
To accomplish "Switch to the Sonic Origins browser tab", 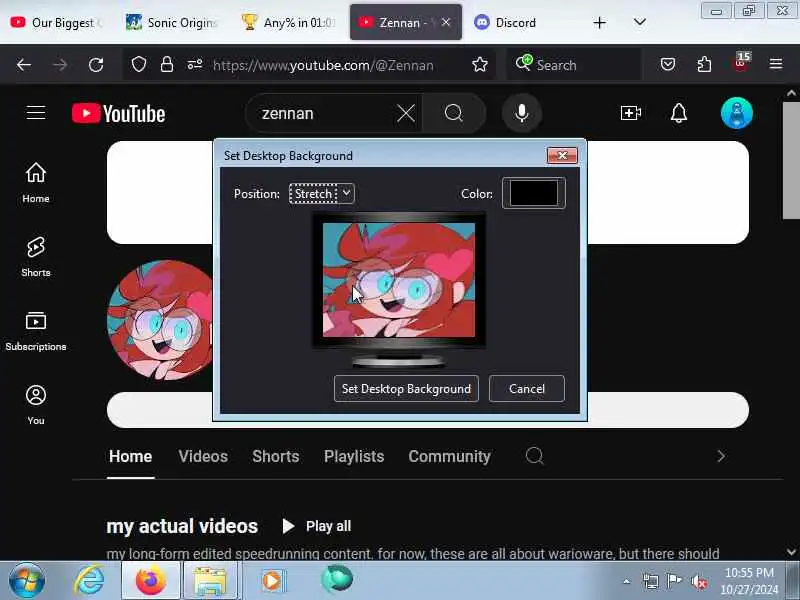I will pos(172,22).
